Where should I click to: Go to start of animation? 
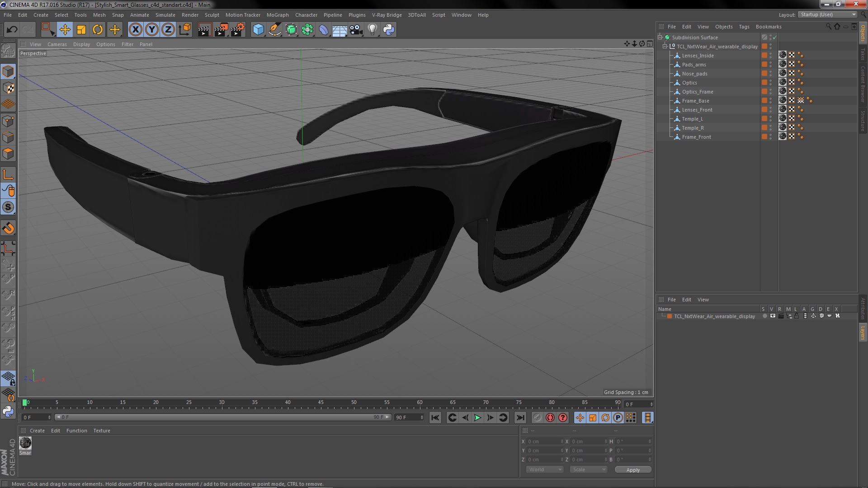click(435, 418)
